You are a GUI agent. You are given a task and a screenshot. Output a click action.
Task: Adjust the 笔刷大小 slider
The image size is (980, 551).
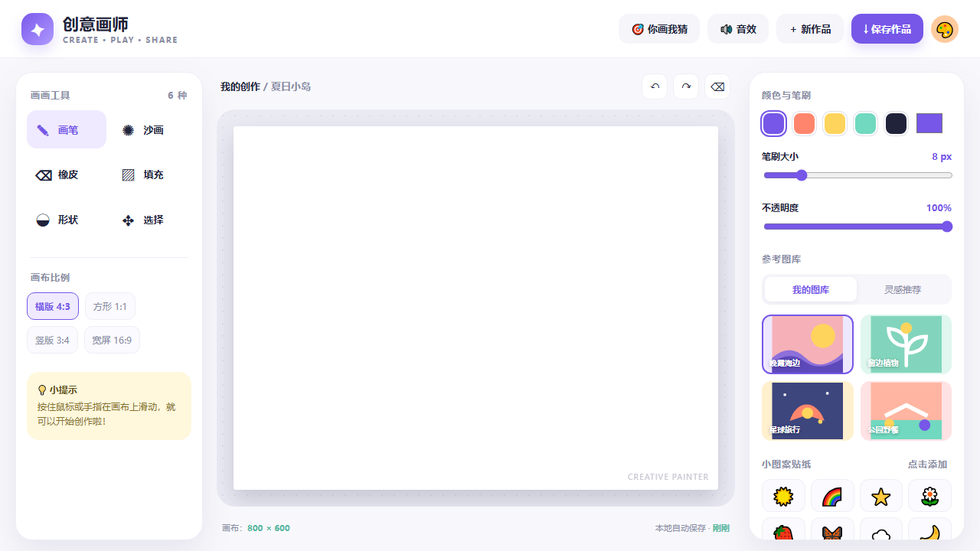pyautogui.click(x=857, y=175)
